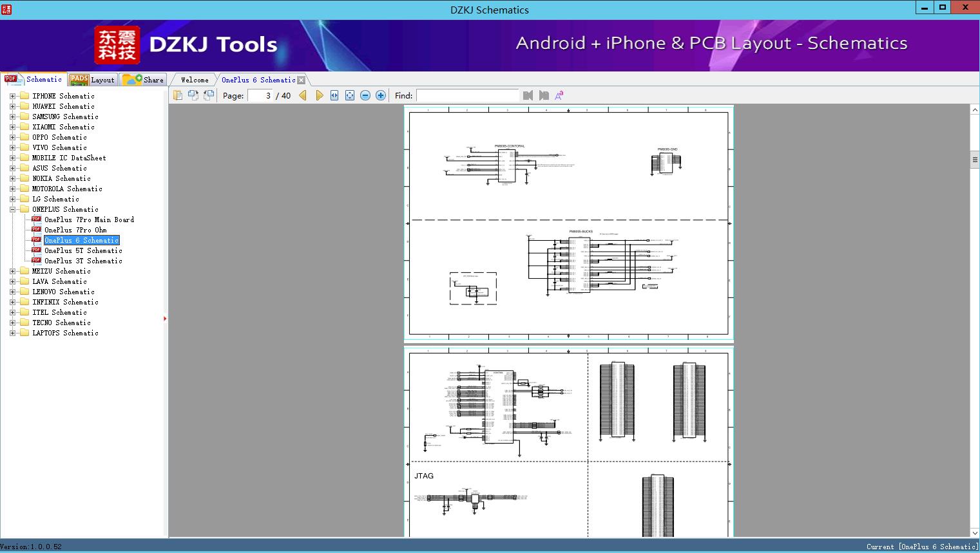Open the Share tab
980x553 pixels.
click(x=143, y=80)
